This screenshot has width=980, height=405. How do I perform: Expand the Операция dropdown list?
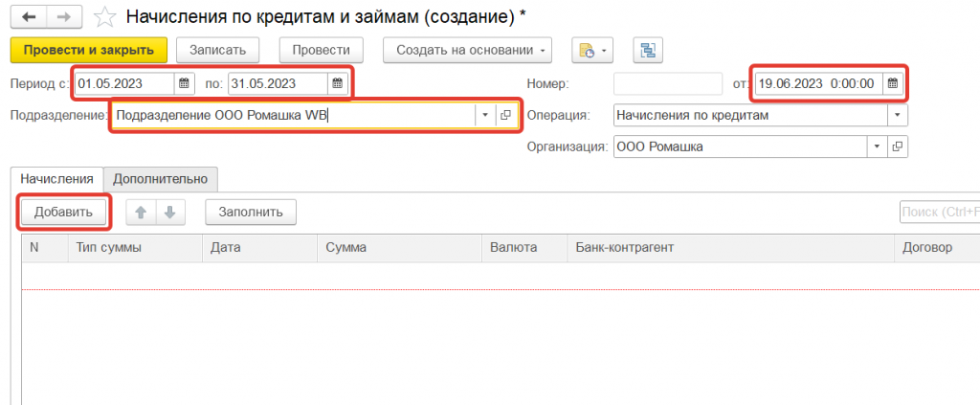[897, 115]
